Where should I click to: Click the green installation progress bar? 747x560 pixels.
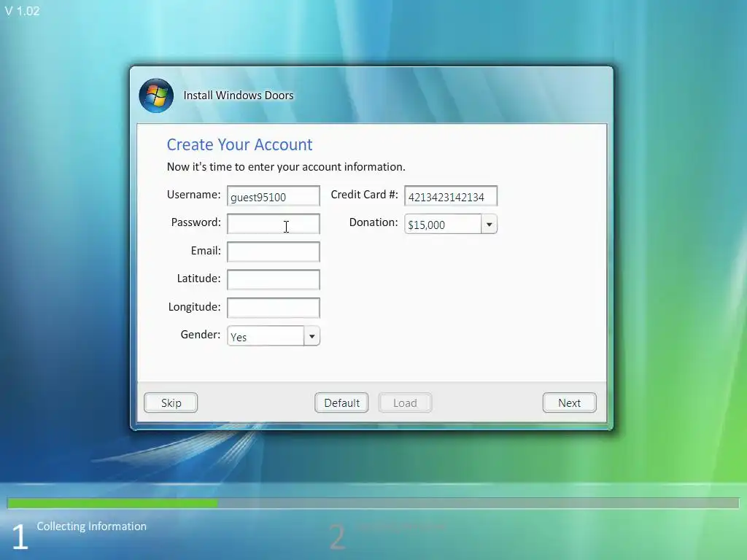pyautogui.click(x=113, y=503)
